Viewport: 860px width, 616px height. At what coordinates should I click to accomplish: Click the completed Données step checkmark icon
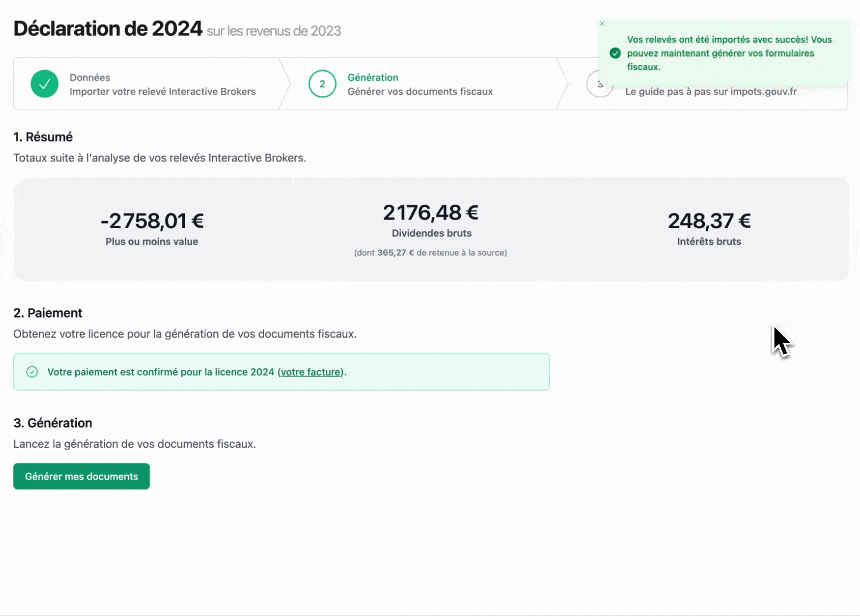[44, 84]
